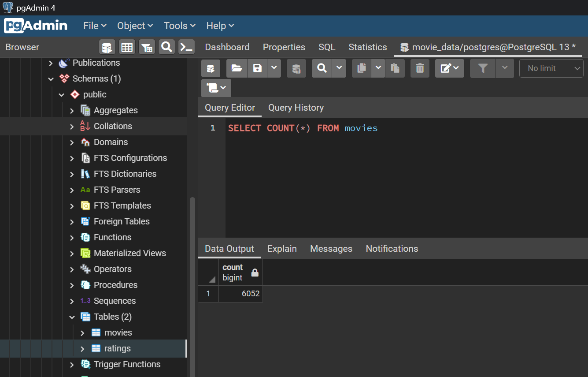Select the FTS Templates tree item

pyautogui.click(x=122, y=205)
